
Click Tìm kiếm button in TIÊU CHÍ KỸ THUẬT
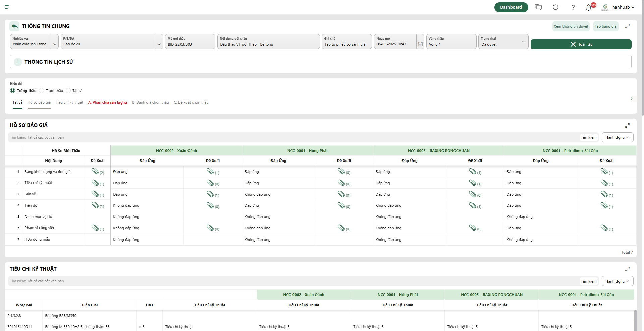point(589,281)
